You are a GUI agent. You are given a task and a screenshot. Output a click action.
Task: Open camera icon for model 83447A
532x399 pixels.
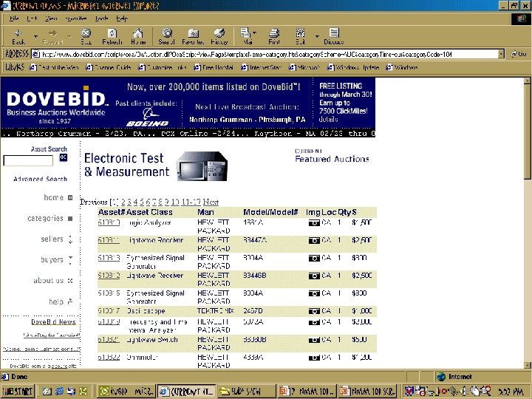pyautogui.click(x=314, y=241)
